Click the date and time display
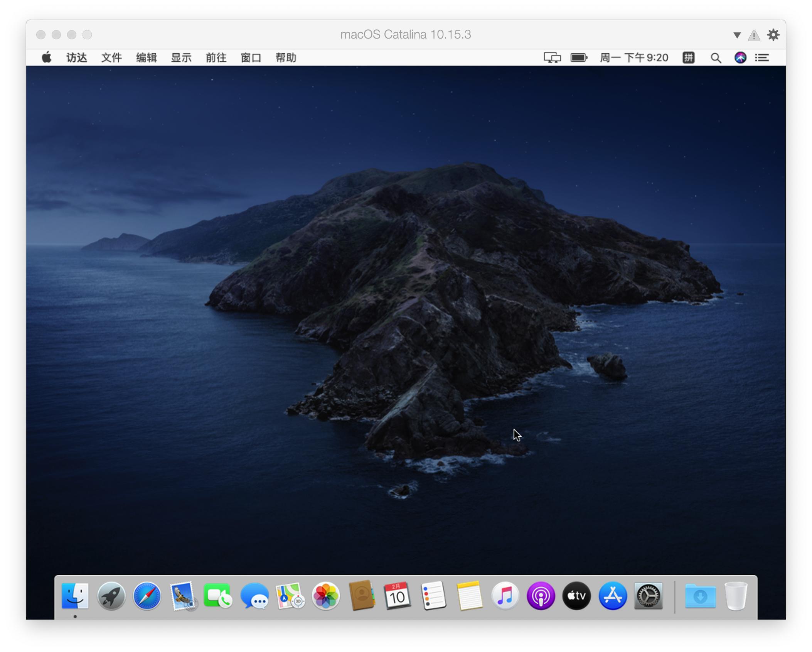The width and height of the screenshot is (812, 652). pos(634,58)
